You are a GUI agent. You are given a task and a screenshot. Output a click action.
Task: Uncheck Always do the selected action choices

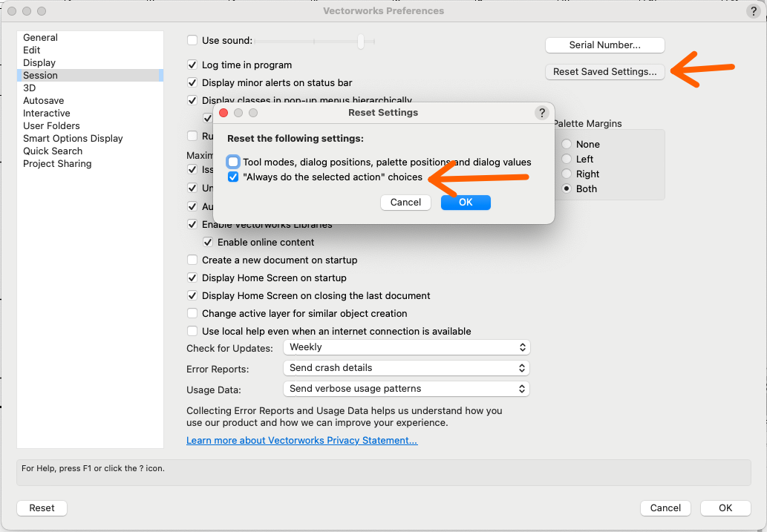[233, 177]
